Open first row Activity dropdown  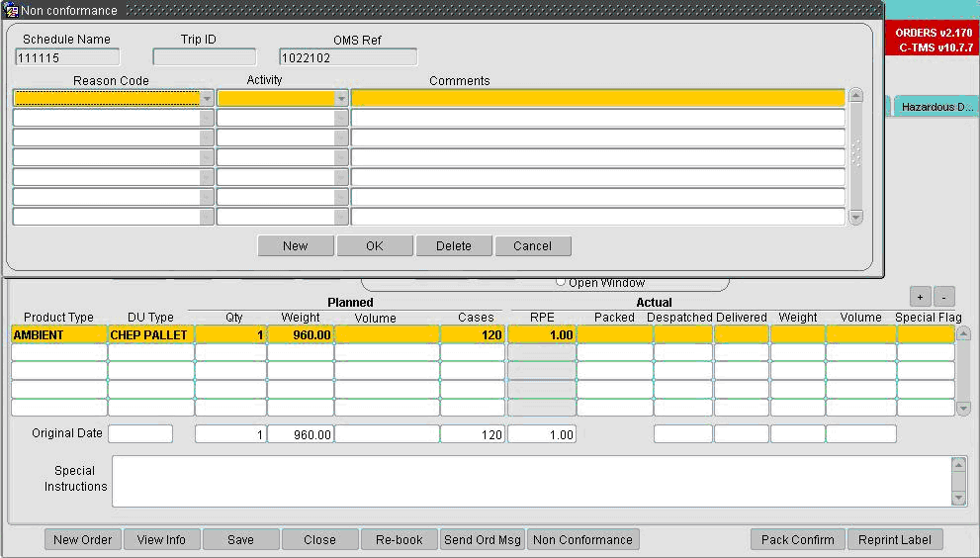pyautogui.click(x=340, y=98)
